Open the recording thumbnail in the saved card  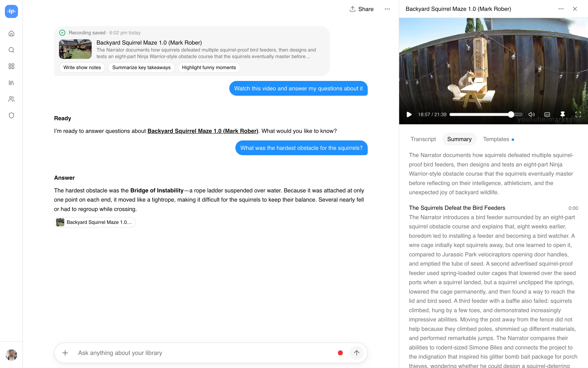tap(75, 49)
